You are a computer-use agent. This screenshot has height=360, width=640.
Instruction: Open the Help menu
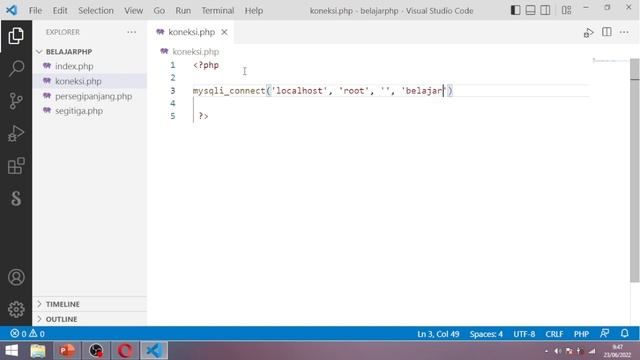253,11
